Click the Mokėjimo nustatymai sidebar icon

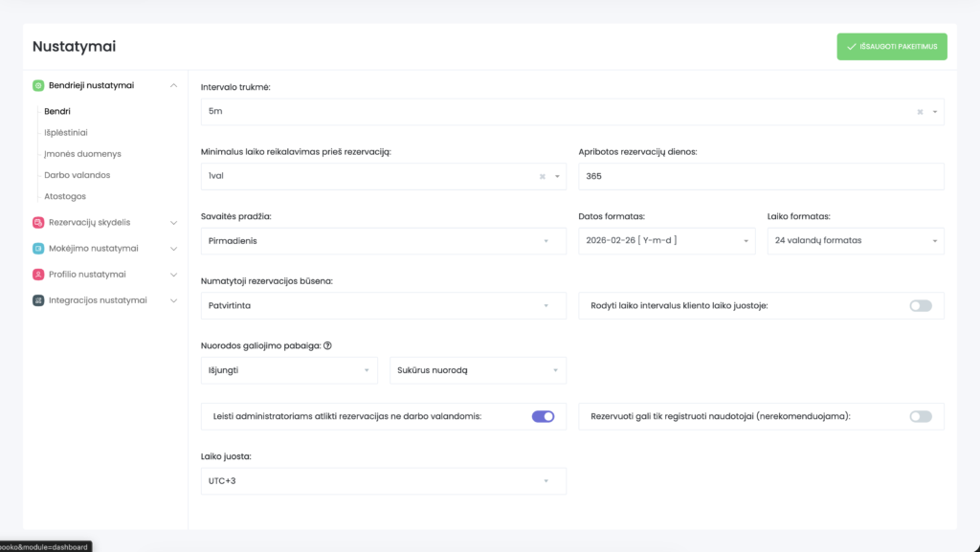pos(38,248)
